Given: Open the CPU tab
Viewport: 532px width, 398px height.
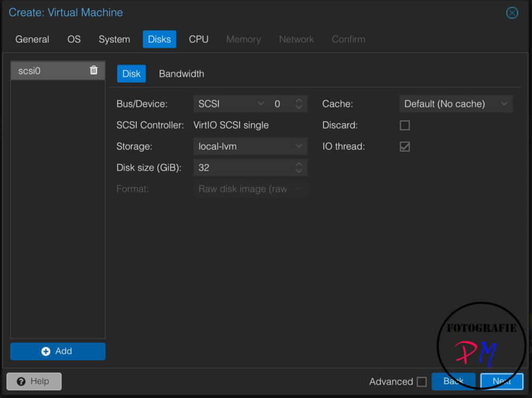Looking at the screenshot, I should click(198, 39).
